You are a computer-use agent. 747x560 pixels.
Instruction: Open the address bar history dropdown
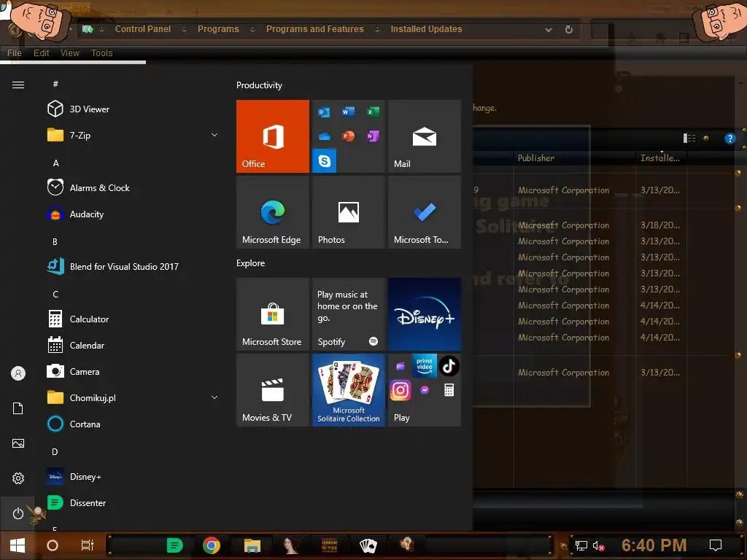pyautogui.click(x=549, y=29)
